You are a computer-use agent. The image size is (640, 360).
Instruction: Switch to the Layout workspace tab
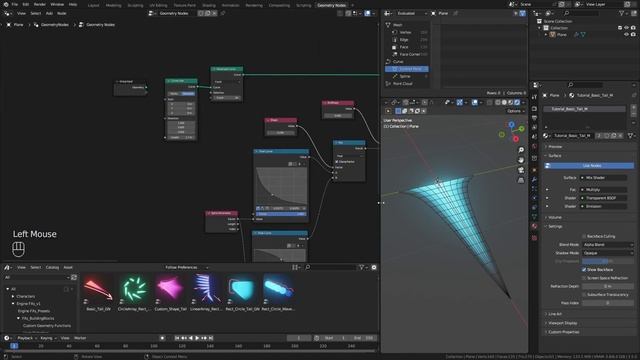(x=93, y=5)
